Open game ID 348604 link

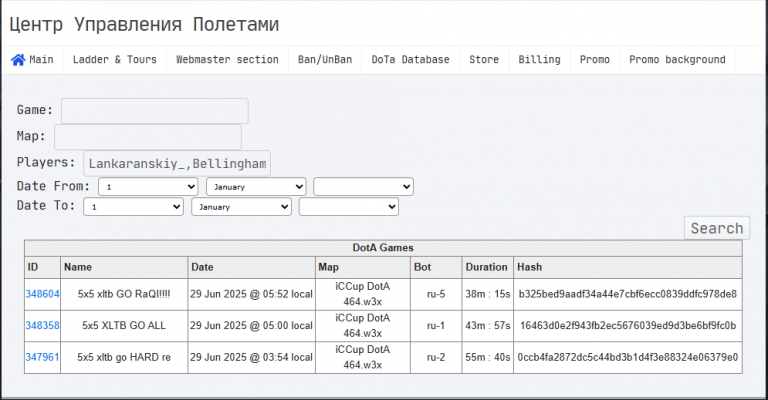(x=42, y=294)
